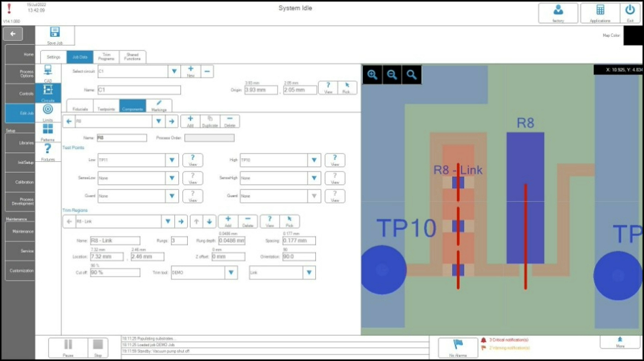Open the Fixtures section icon

48,151
